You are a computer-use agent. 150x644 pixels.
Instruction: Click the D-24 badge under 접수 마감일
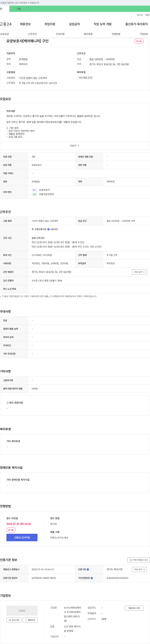pos(11,530)
